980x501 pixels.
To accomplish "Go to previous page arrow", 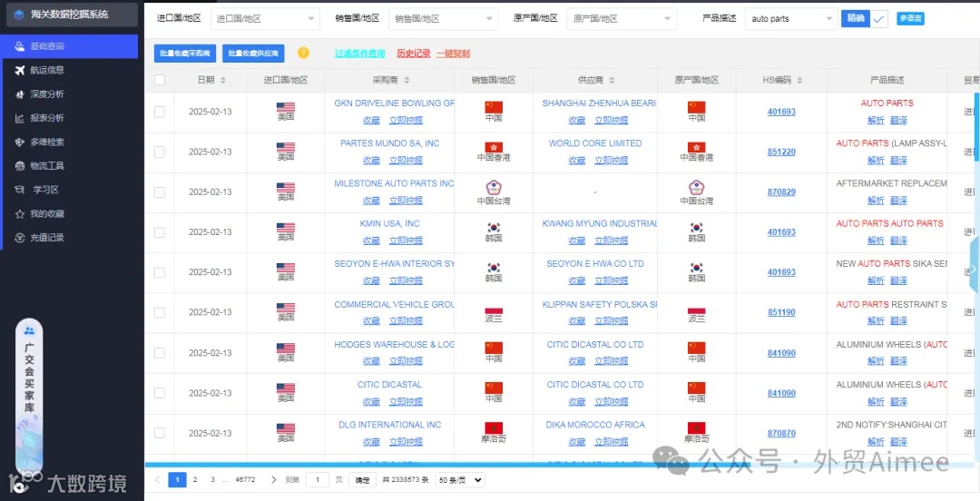I will pos(158,480).
